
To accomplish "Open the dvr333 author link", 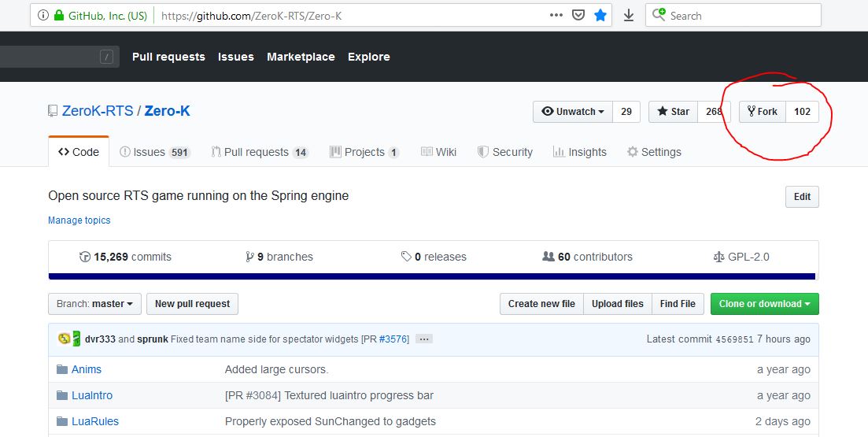I will 100,339.
